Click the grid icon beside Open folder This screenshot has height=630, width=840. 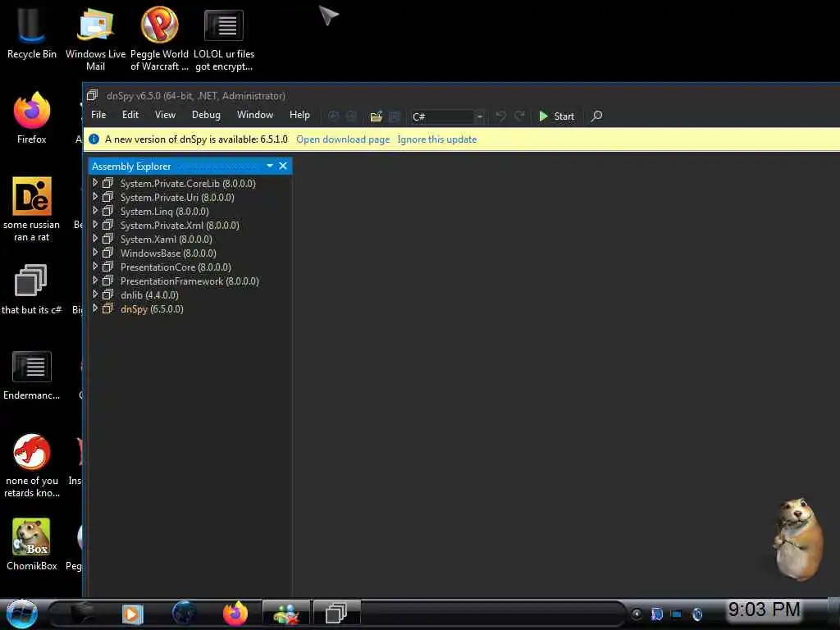(x=395, y=116)
